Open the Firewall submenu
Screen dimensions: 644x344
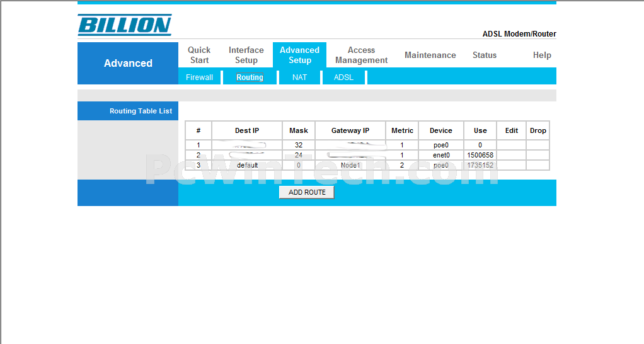tap(199, 77)
